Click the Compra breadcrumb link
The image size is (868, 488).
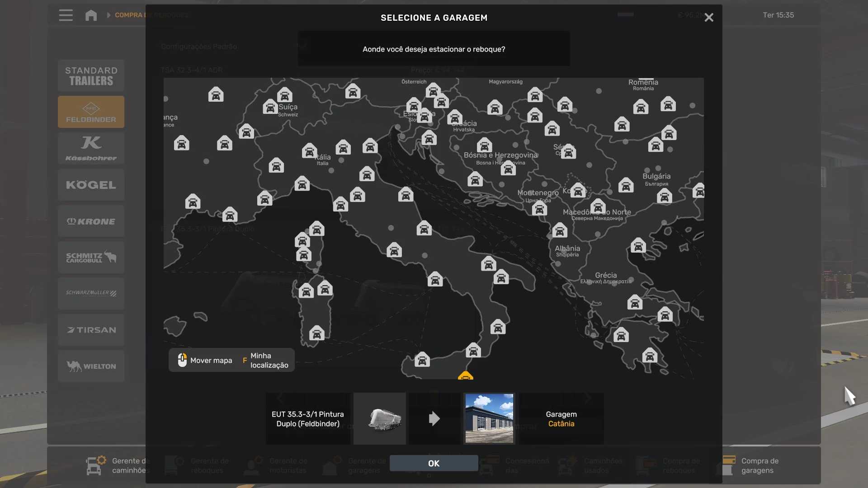[x=128, y=15]
